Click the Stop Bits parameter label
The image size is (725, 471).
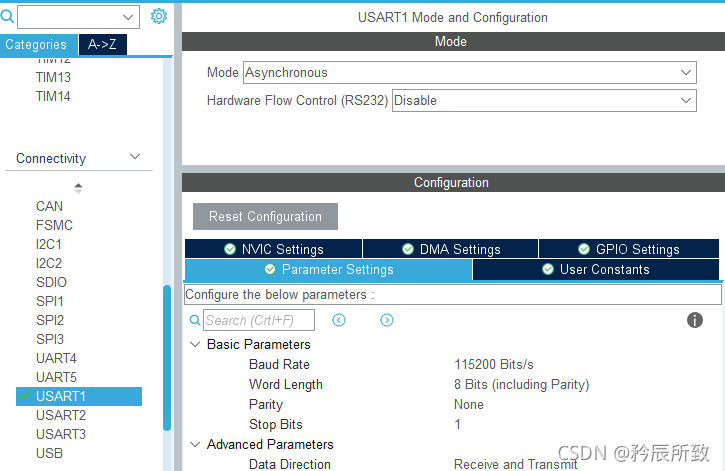pyautogui.click(x=276, y=424)
